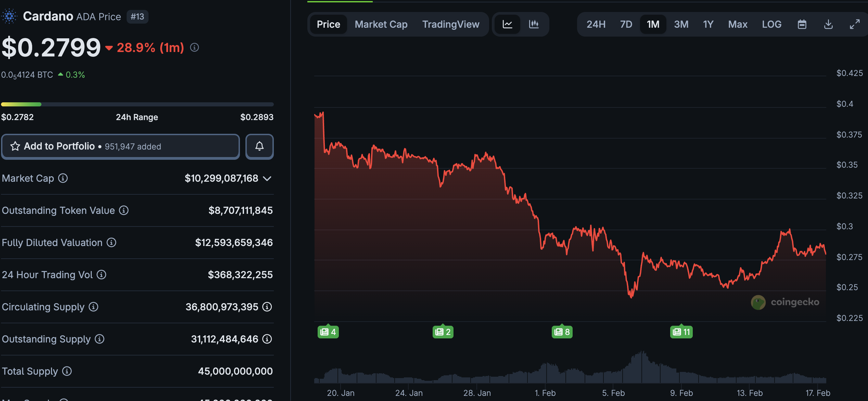The image size is (868, 401).
Task: Click the $0.2893 range high value
Action: 257,117
